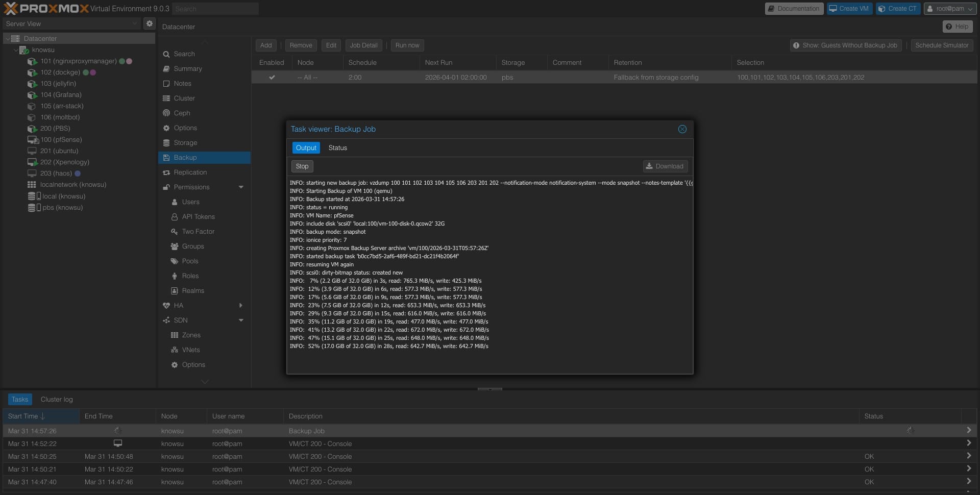This screenshot has height=495, width=980.
Task: Click the Realms icon in Permissions
Action: pos(175,291)
